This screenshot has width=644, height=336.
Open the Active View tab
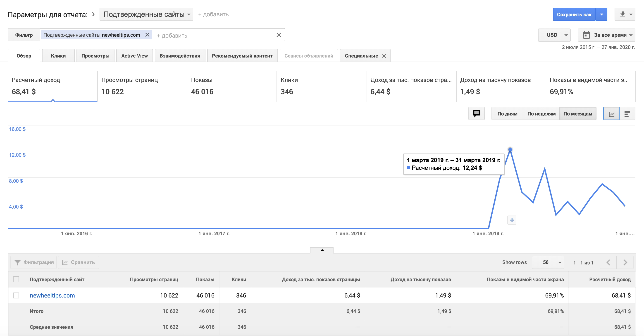coord(134,56)
